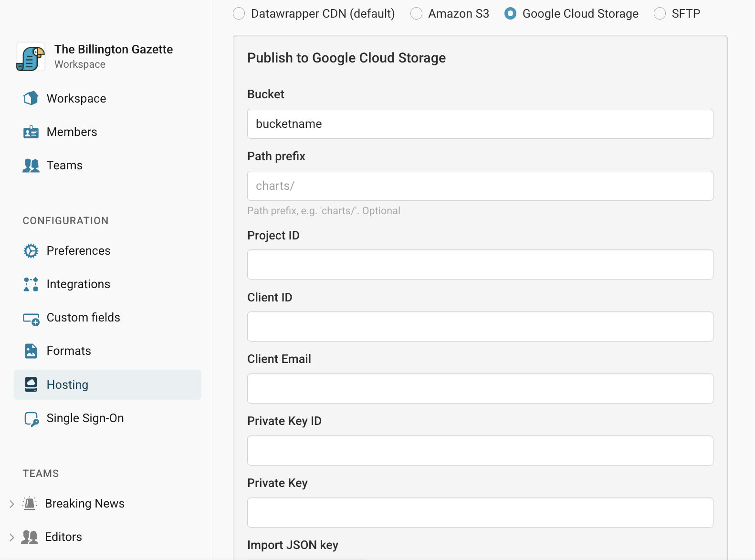
Task: Click the Single Sign-On key icon
Action: (x=31, y=419)
